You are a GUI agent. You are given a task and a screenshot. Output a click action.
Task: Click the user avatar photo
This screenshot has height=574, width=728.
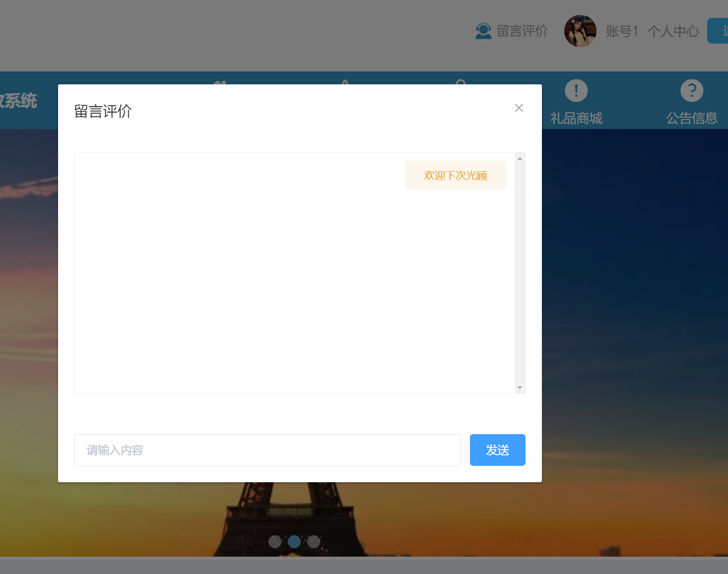coord(580,31)
